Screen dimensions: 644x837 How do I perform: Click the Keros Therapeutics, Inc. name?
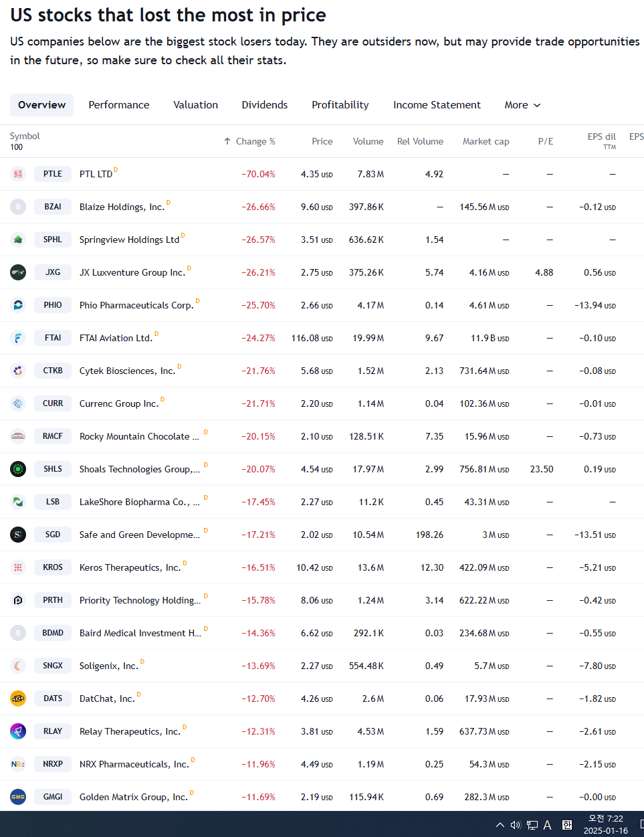(130, 568)
